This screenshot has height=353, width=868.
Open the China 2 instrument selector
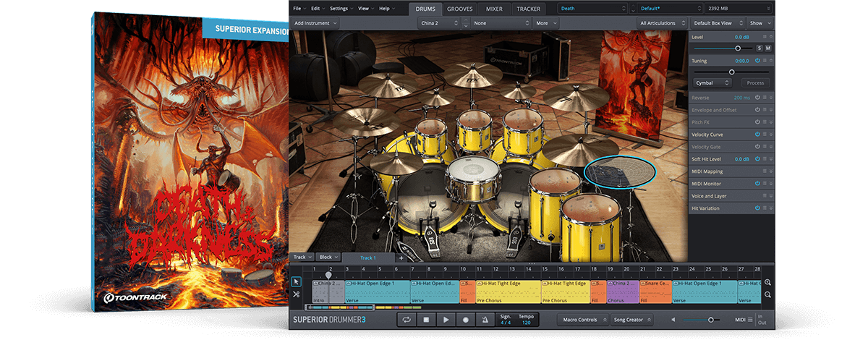click(439, 23)
